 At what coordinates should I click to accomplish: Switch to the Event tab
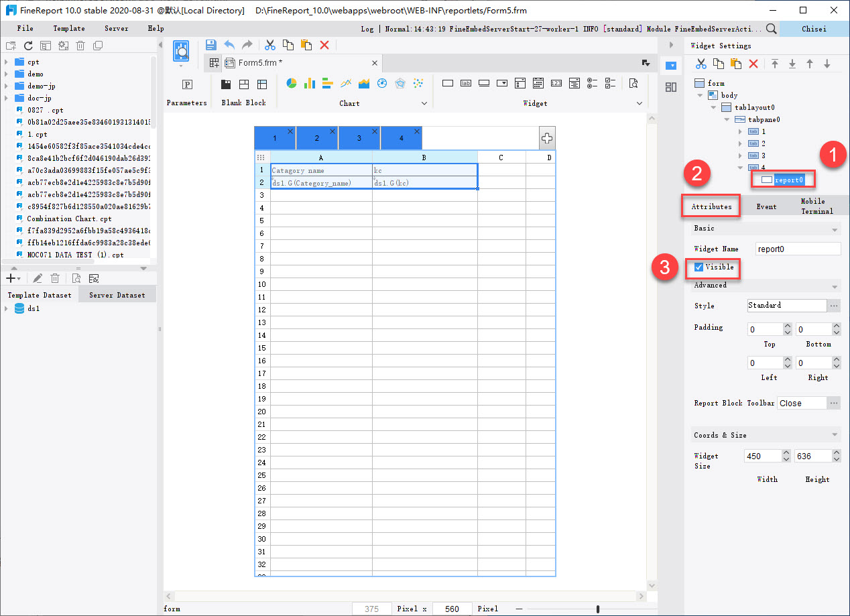[766, 206]
